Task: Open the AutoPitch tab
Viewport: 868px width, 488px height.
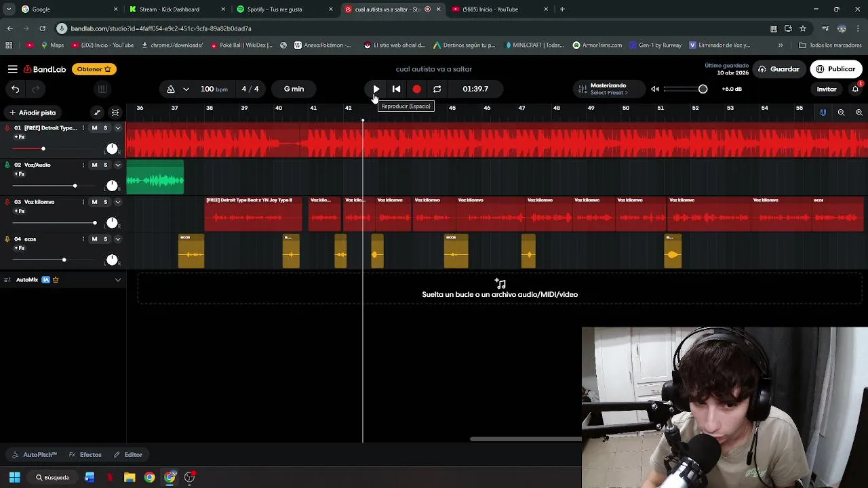Action: click(35, 455)
